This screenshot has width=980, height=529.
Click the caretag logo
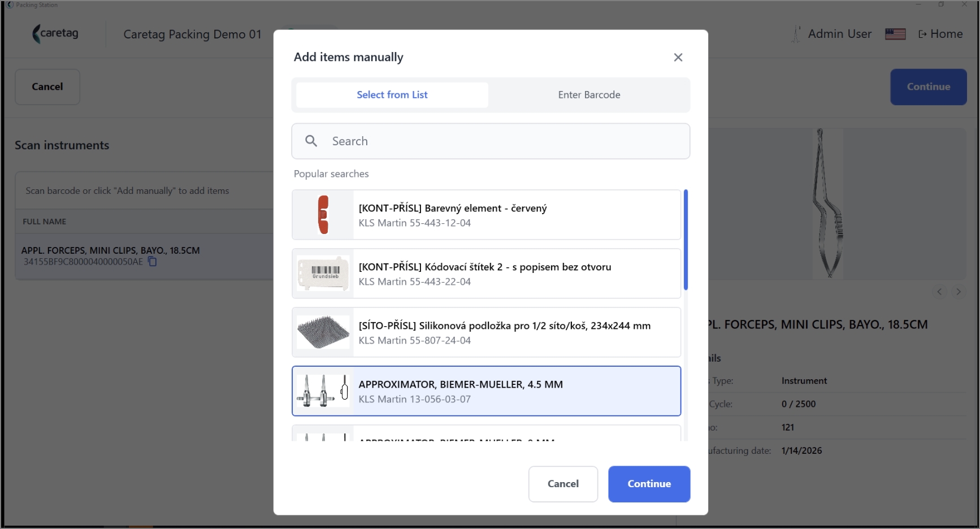coord(55,34)
